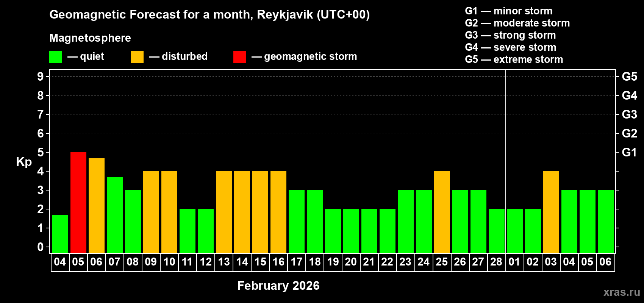Select the orange bar for February 06
Image resolution: width=644 pixels, height=303 pixels.
(x=97, y=206)
